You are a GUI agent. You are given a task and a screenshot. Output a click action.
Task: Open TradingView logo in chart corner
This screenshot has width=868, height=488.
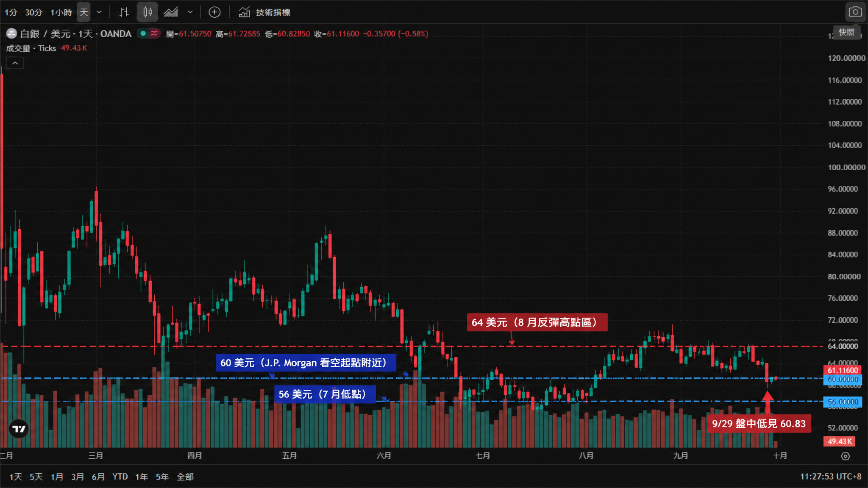coord(19,429)
